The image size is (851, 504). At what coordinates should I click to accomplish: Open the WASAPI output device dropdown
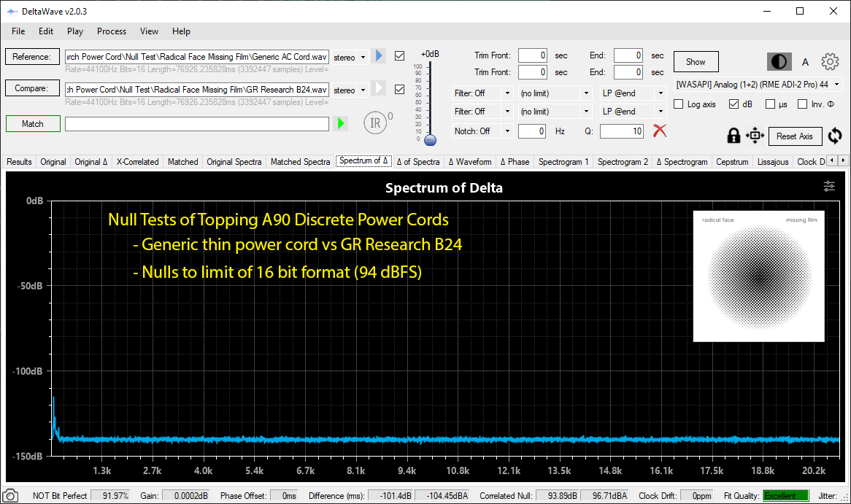(758, 85)
